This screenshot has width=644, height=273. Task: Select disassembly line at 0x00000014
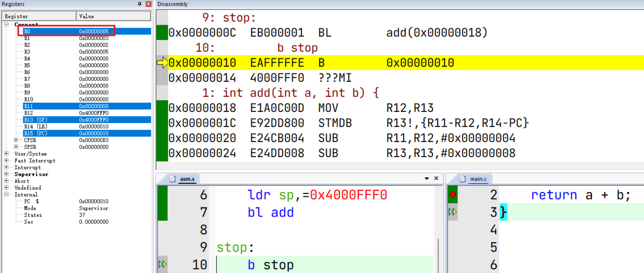coord(406,78)
